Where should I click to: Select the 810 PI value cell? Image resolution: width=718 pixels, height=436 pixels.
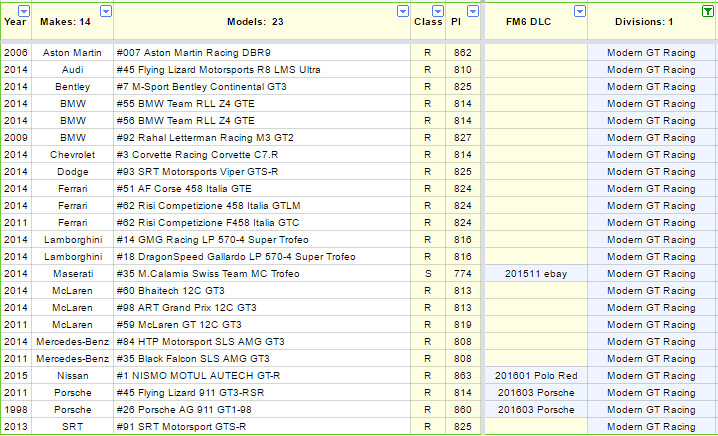click(463, 70)
